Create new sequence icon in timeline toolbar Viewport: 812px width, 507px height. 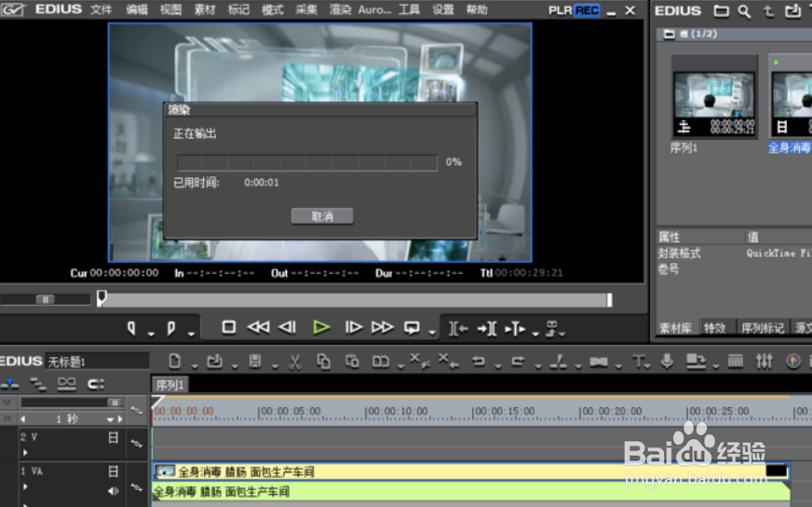[x=174, y=361]
